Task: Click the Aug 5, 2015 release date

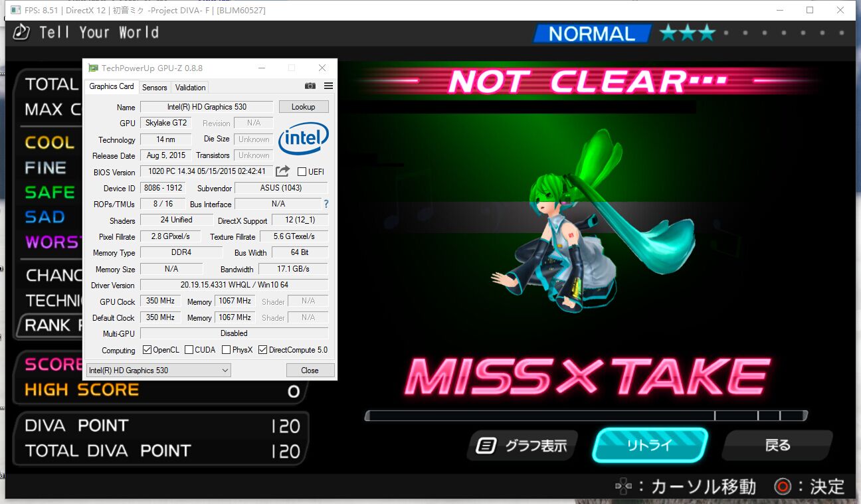Action: pyautogui.click(x=165, y=155)
